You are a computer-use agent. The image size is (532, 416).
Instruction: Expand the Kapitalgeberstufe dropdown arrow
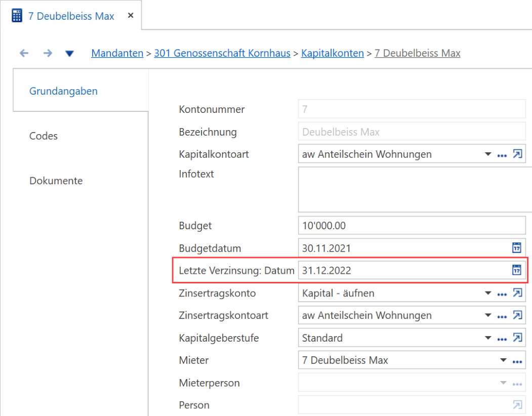tap(488, 338)
